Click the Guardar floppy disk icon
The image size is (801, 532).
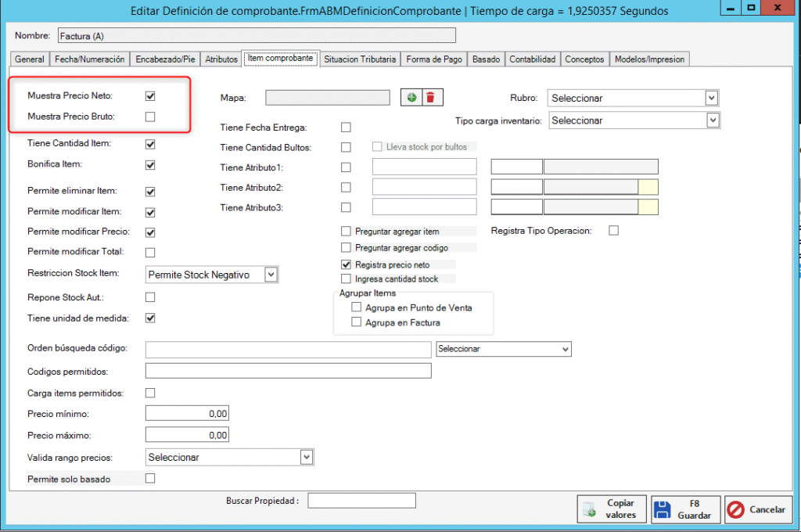(662, 509)
